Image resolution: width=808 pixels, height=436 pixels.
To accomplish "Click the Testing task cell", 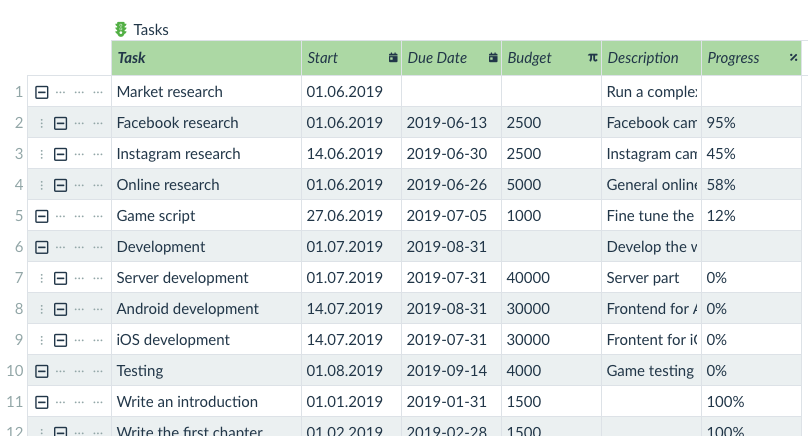I will pos(206,371).
